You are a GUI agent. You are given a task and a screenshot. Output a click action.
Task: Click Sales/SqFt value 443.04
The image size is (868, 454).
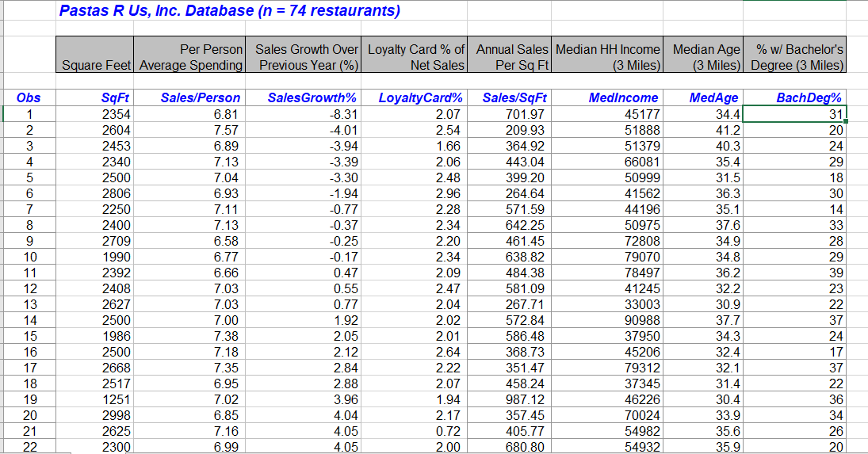[x=509, y=162]
